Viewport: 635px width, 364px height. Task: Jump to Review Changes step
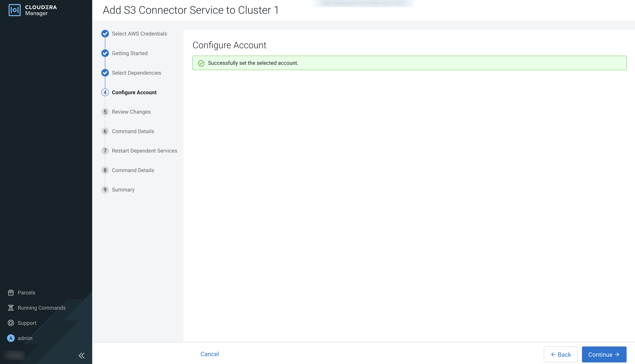click(131, 112)
